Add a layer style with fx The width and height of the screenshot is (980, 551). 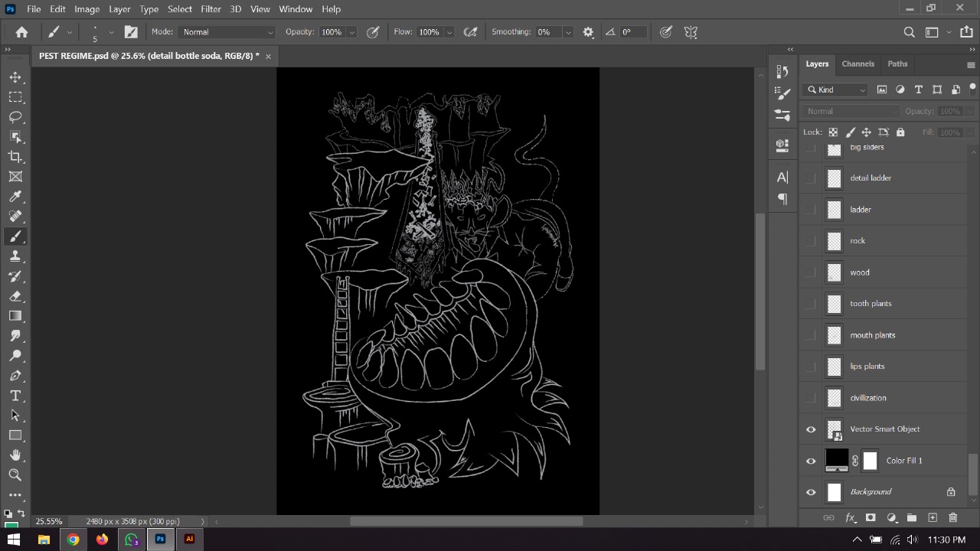pyautogui.click(x=850, y=518)
